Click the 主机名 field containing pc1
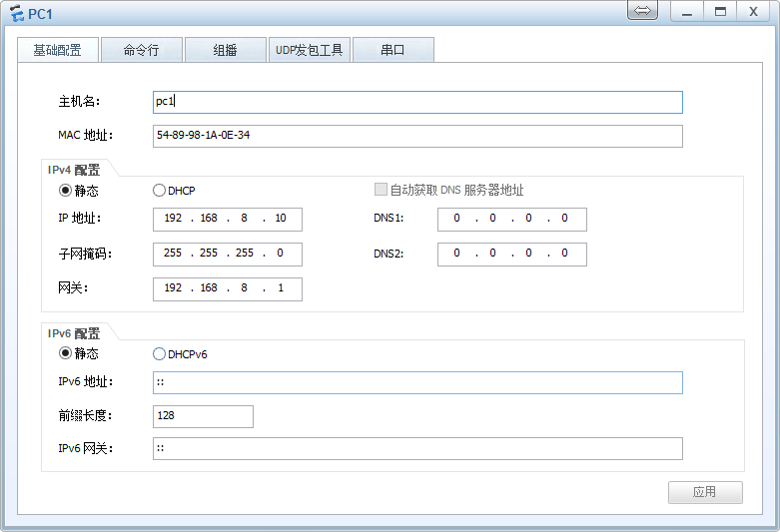The width and height of the screenshot is (780, 532). pos(417,102)
